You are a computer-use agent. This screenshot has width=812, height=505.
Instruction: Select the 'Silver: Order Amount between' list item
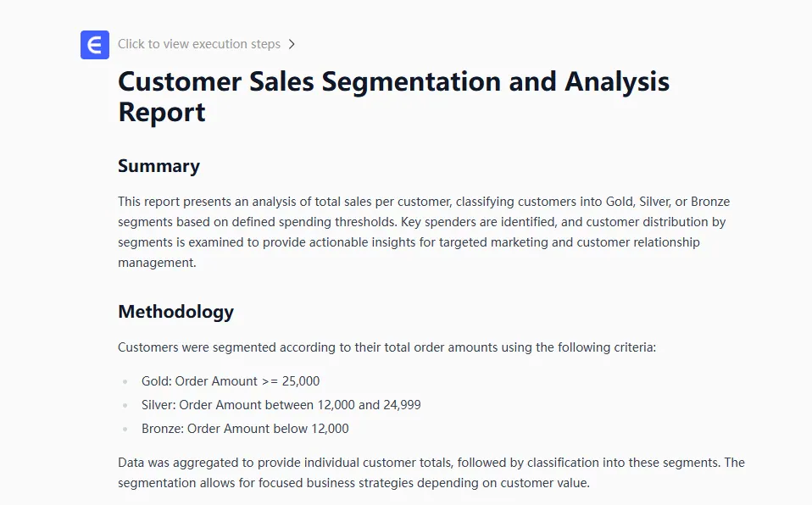tap(281, 405)
